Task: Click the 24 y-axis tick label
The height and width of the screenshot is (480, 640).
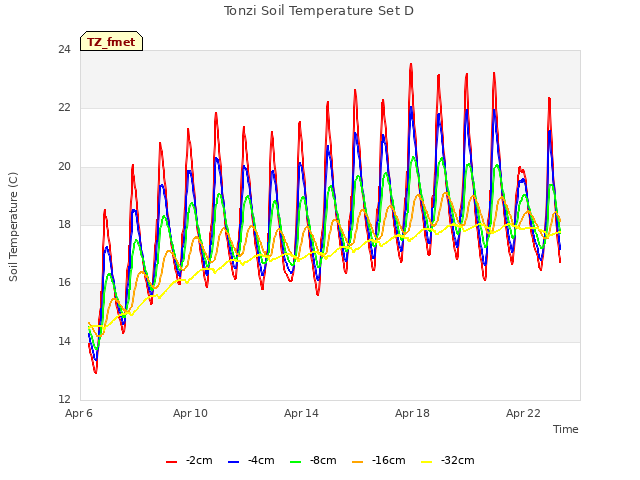Action: pos(64,50)
